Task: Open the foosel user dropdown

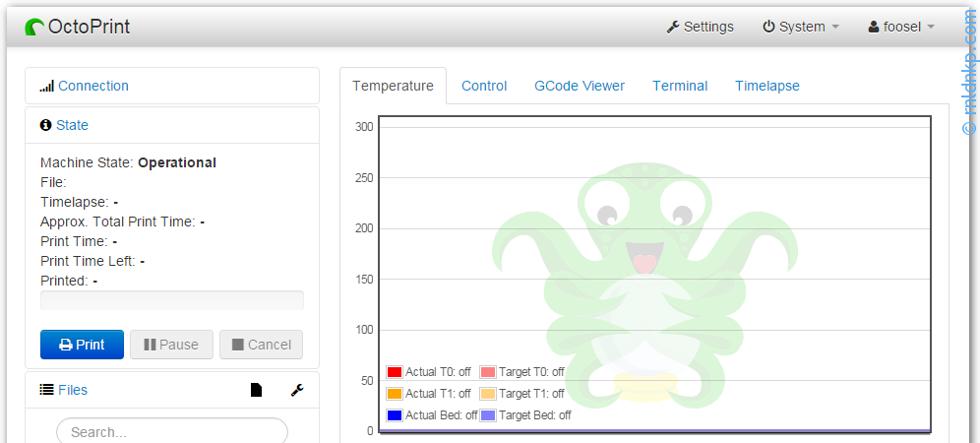Action: pos(901,27)
